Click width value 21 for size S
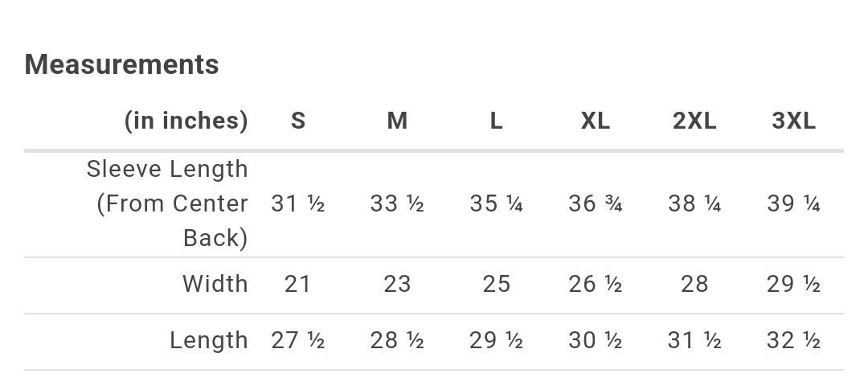This screenshot has height=390, width=868. pyautogui.click(x=297, y=284)
